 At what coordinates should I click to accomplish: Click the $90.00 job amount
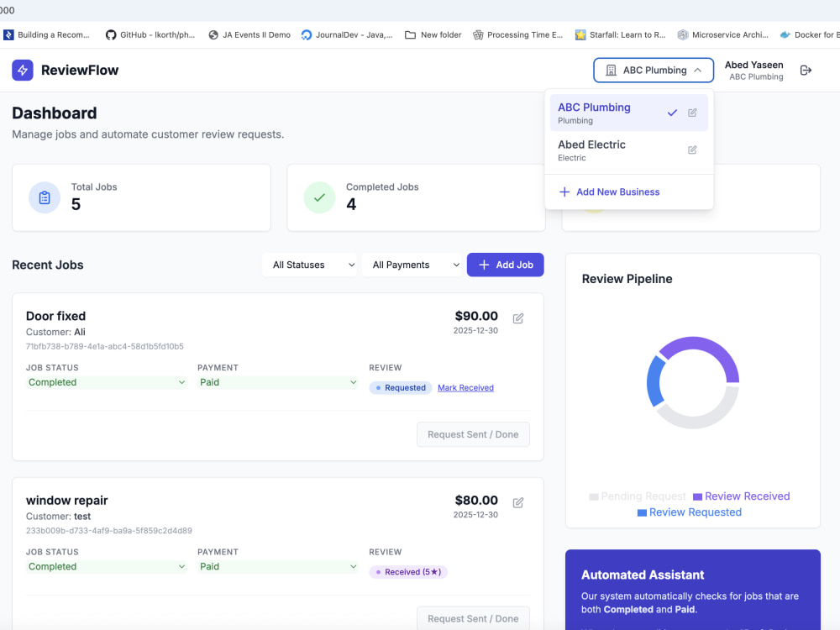click(x=476, y=316)
